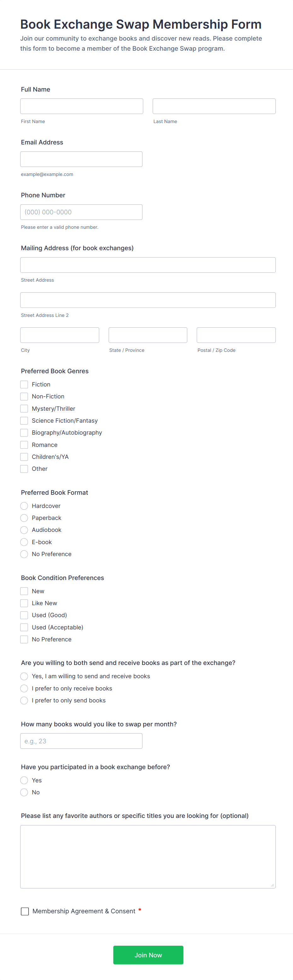Toggle the Children's/YA genre checkbox
Screen dimensions: 293x980
24,457
